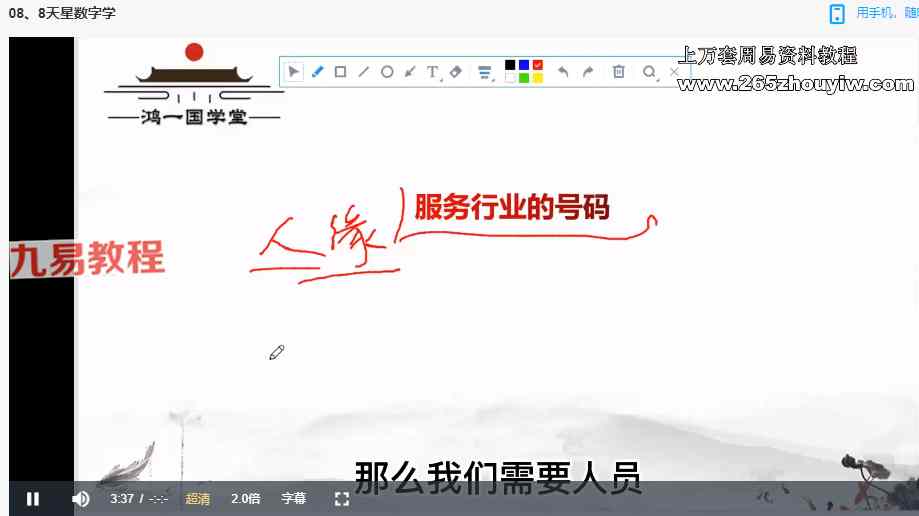Pick the blue color swatch
The image size is (919, 516).
pyautogui.click(x=524, y=66)
